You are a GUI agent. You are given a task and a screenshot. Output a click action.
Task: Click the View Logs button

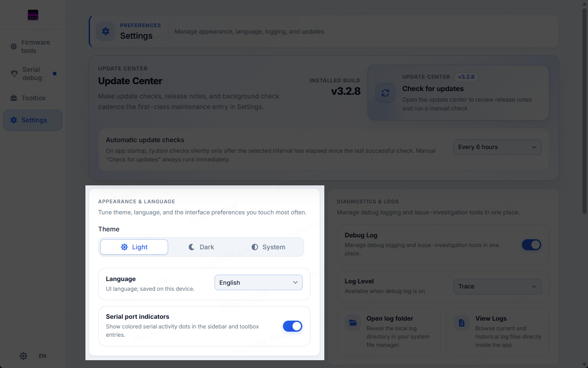(x=498, y=332)
